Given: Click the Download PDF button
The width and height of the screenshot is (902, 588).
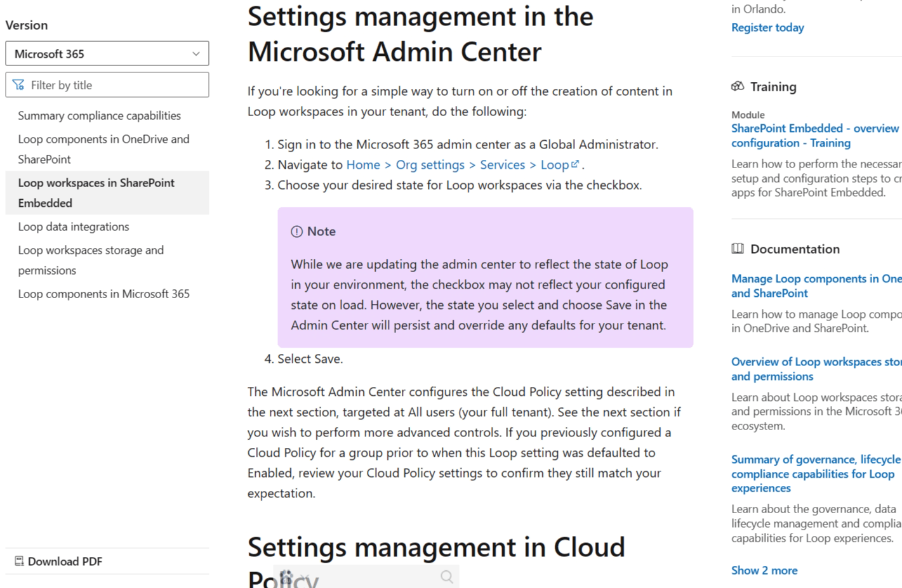Looking at the screenshot, I should (58, 561).
